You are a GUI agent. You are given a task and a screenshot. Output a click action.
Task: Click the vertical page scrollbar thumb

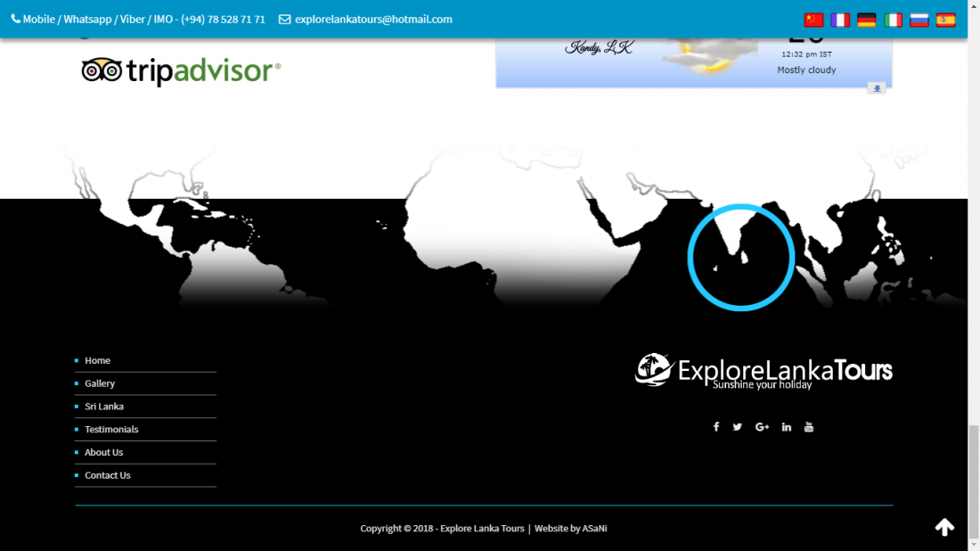tap(974, 481)
